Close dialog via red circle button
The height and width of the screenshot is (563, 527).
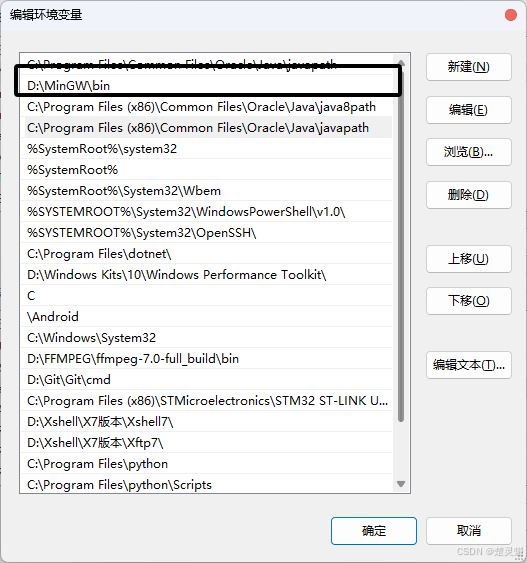(x=510, y=15)
